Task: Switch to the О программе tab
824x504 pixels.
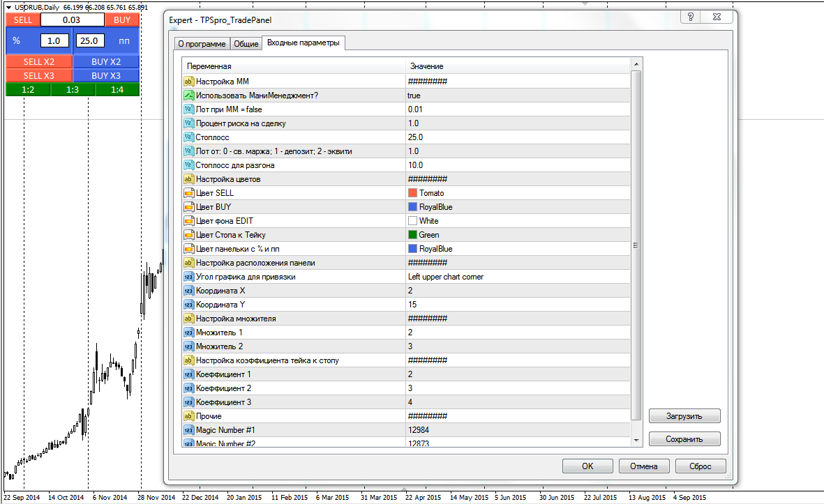Action: 202,44
